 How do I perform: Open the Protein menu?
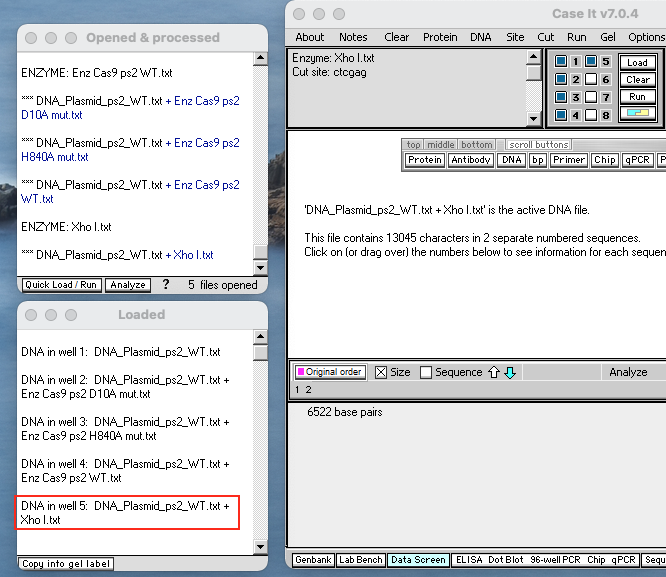tap(440, 37)
